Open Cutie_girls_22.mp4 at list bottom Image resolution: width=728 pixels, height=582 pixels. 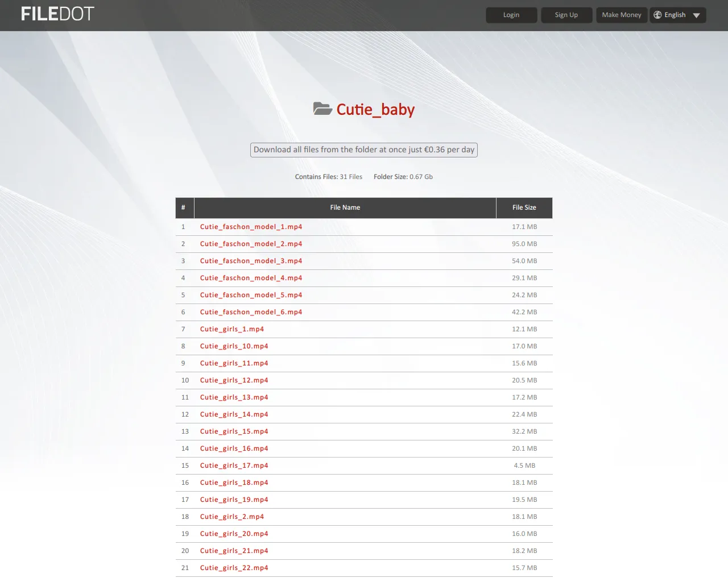[x=234, y=568]
